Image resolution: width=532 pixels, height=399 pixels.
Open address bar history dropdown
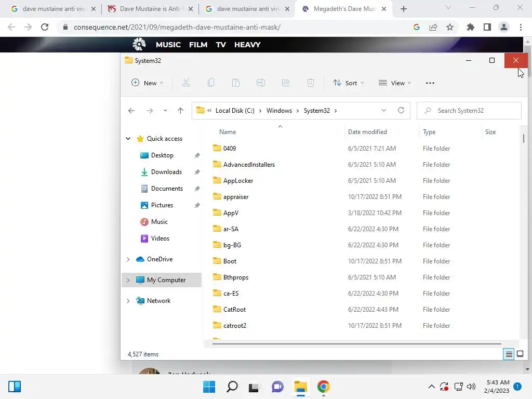pos(384,110)
